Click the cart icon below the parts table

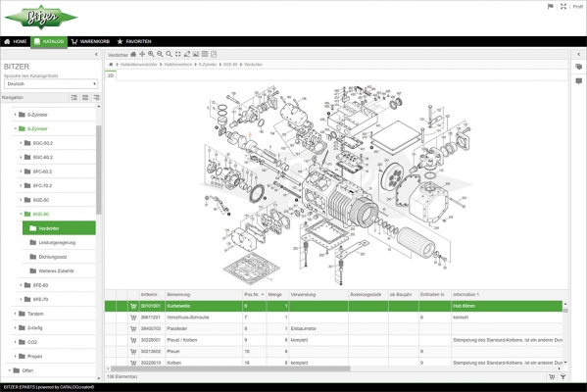coord(552,377)
